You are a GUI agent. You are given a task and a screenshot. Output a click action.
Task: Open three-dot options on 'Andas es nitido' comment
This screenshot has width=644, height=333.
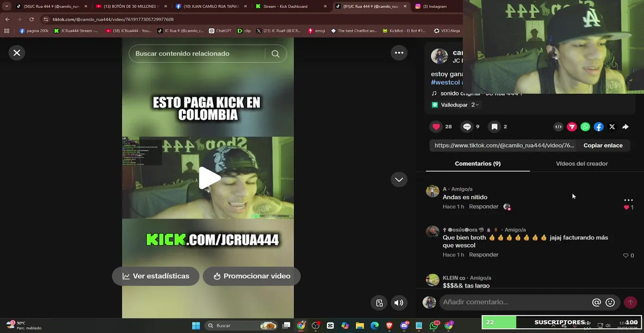[628, 200]
